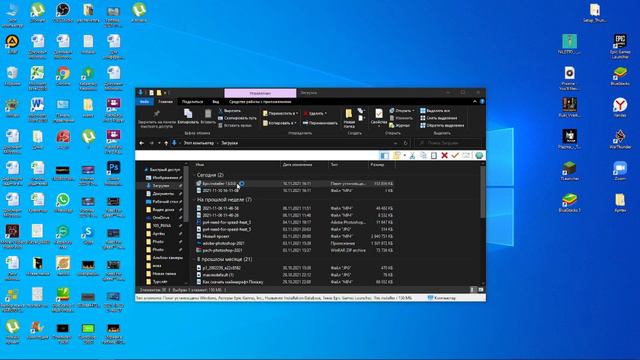The height and width of the screenshot is (360, 640).
Task: Click Обратить выделение in ribbon
Action: click(442, 125)
